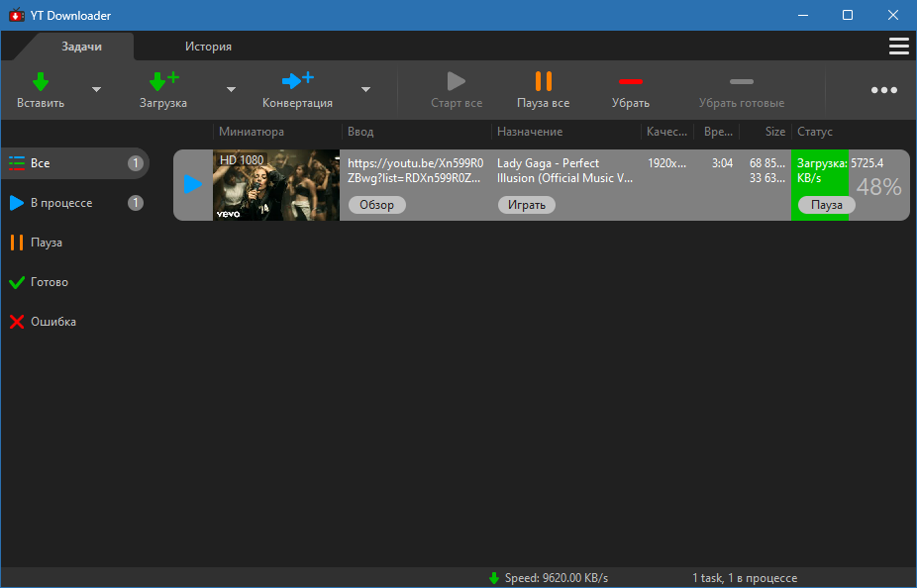
Task: Click the green speed arrow in status bar
Action: (493, 578)
